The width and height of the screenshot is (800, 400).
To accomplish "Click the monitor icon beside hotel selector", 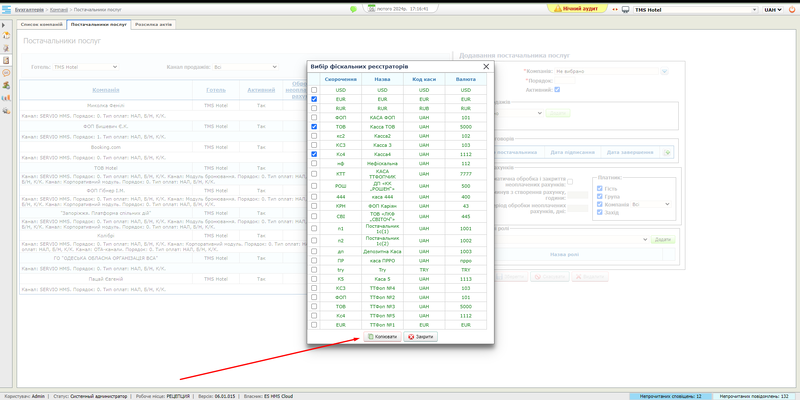I will (626, 8).
